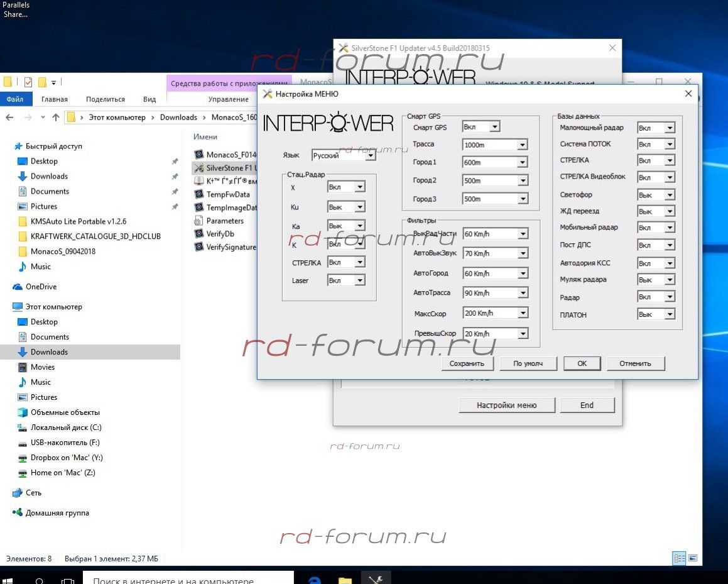
Task: Toggle the ПЛАТОН database setting
Action: pos(670,314)
